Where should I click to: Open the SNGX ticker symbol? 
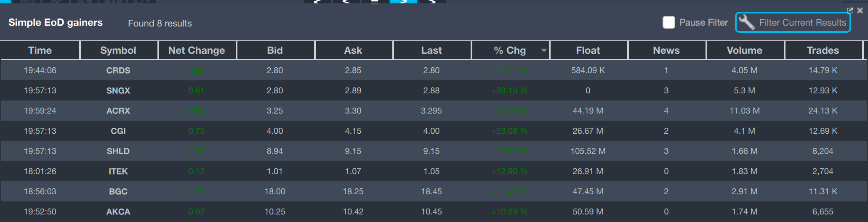[118, 91]
